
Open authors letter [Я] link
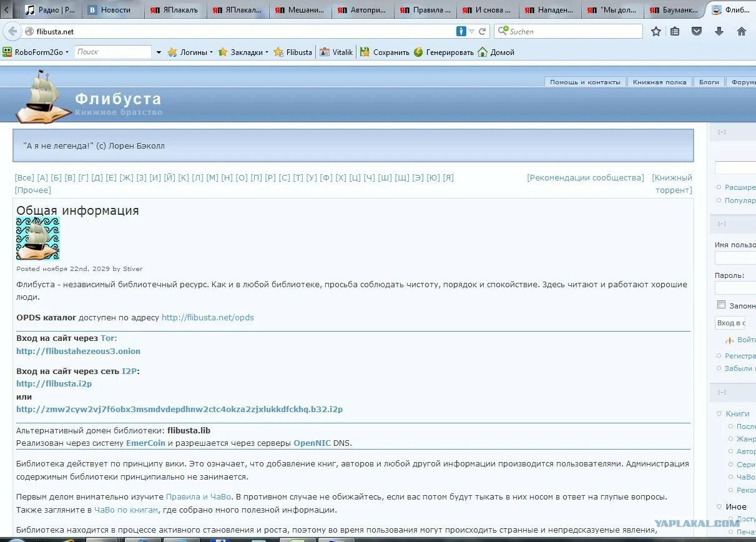tap(448, 177)
